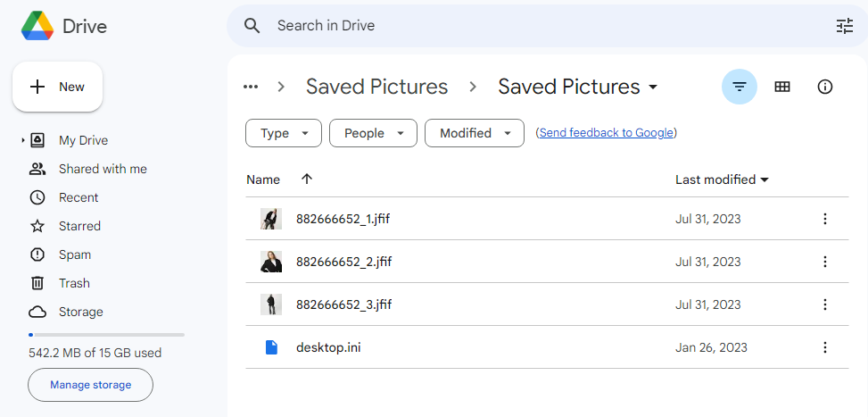Click the Google Drive logo
868x417 pixels.
click(x=37, y=26)
